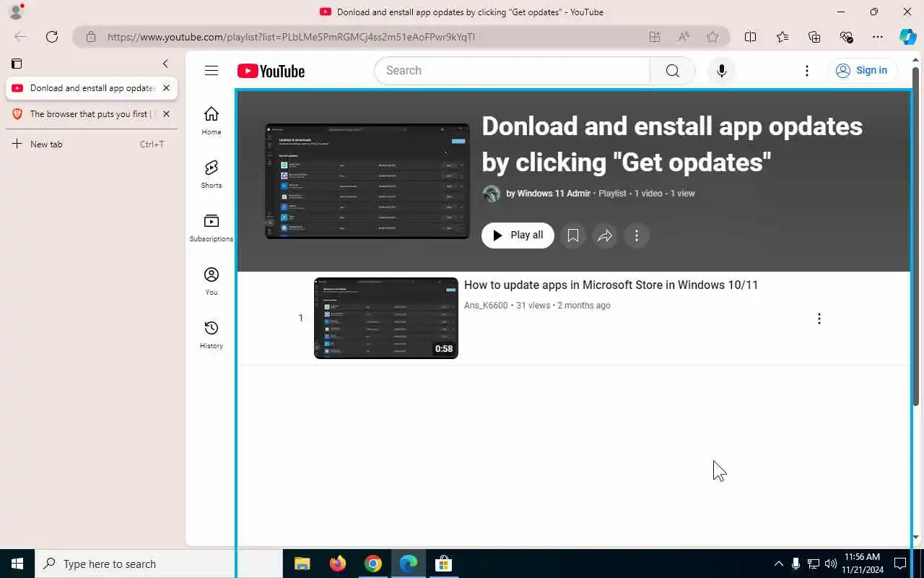The width and height of the screenshot is (924, 578).
Task: Open the YouTube guide hamburger menu
Action: [211, 71]
